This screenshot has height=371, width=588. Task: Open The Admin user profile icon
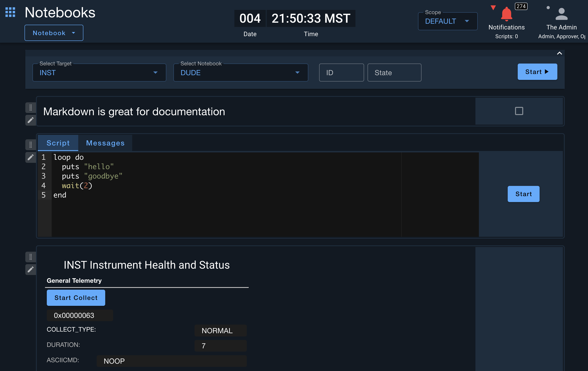[561, 14]
